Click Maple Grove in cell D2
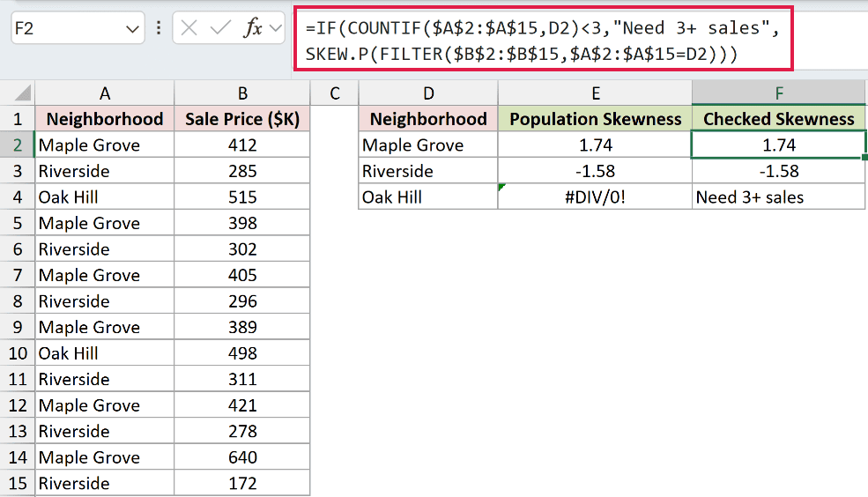The image size is (868, 497). pyautogui.click(x=428, y=145)
